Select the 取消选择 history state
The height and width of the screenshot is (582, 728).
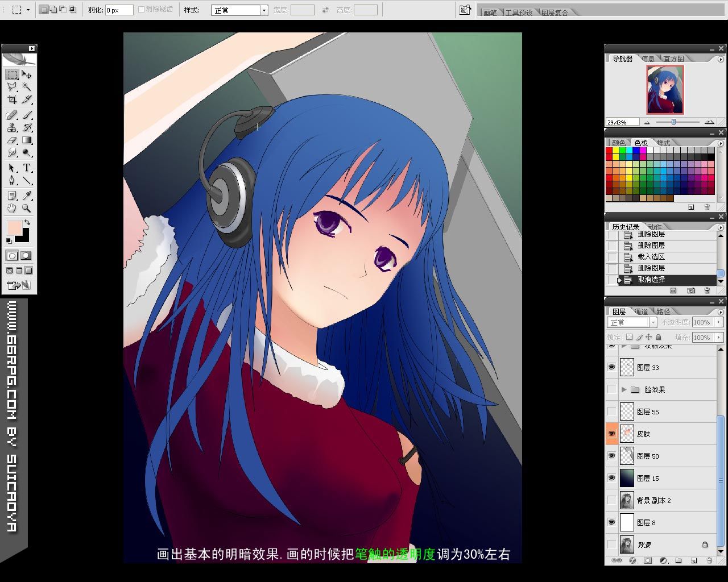point(668,280)
